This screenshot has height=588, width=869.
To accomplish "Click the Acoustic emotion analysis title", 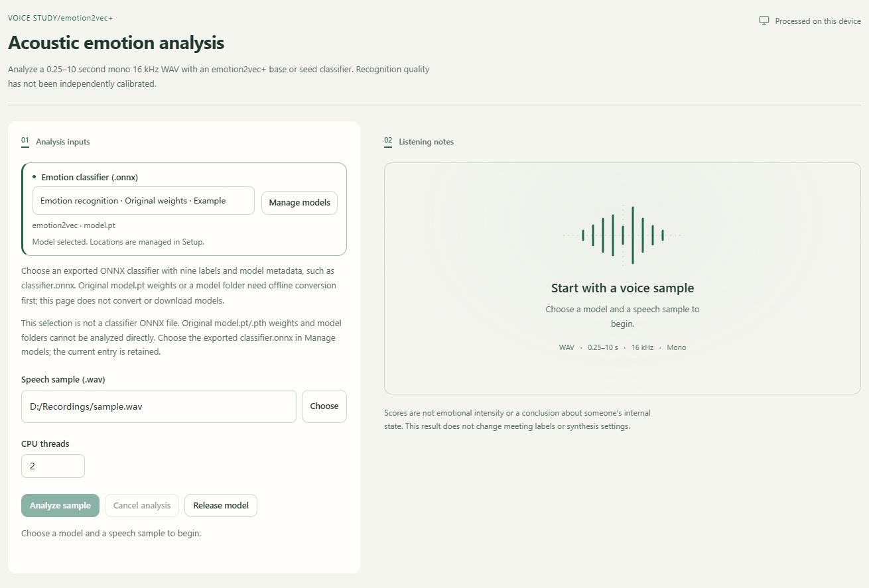I will (116, 43).
